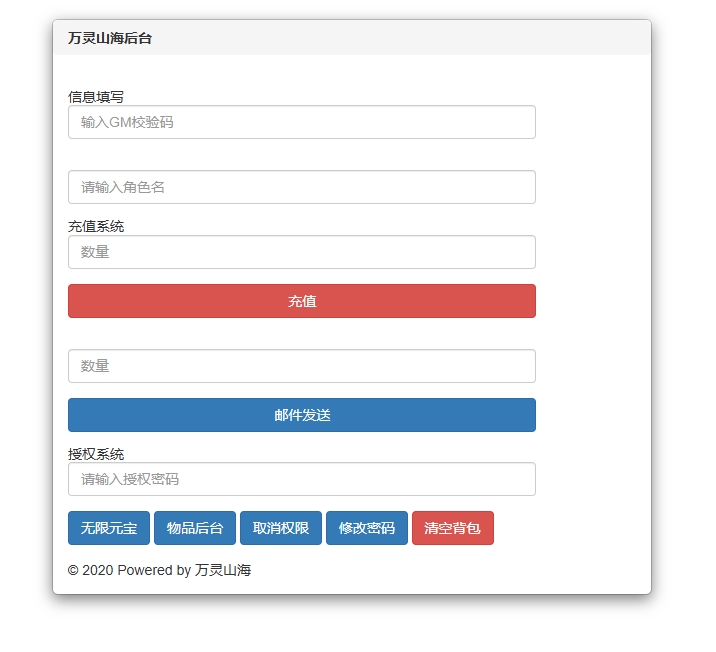Open 物品后台 button

point(195,528)
